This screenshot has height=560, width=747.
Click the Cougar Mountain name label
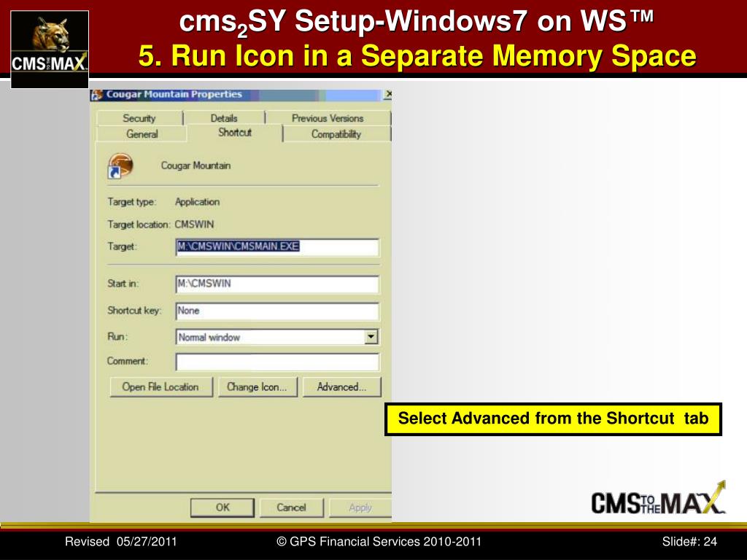click(196, 166)
